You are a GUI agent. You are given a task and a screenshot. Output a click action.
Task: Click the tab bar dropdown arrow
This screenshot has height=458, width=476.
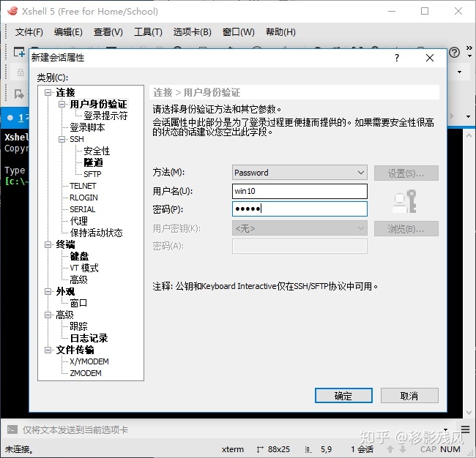[x=469, y=117]
